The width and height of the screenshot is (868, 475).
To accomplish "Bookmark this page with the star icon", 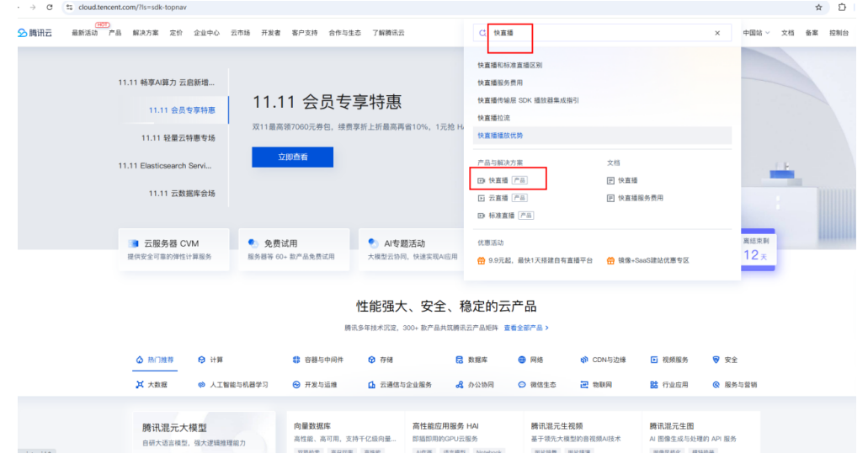I will coord(818,8).
